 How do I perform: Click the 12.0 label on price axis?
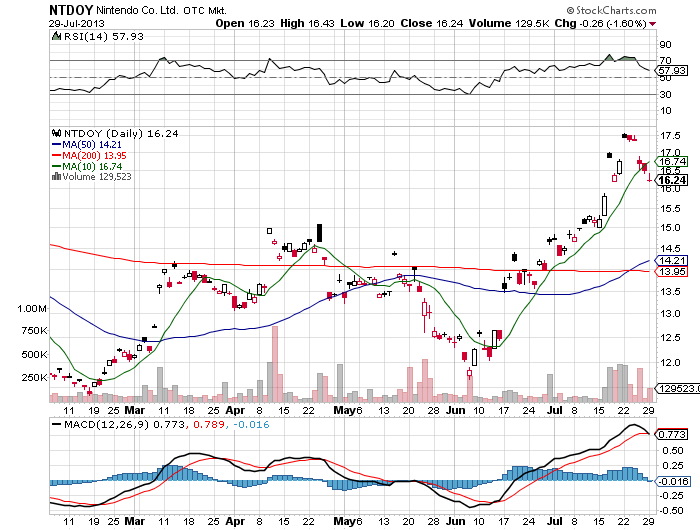(671, 363)
